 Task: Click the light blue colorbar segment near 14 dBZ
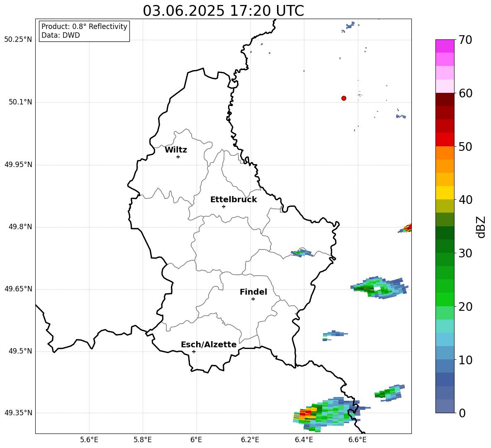tap(445, 339)
